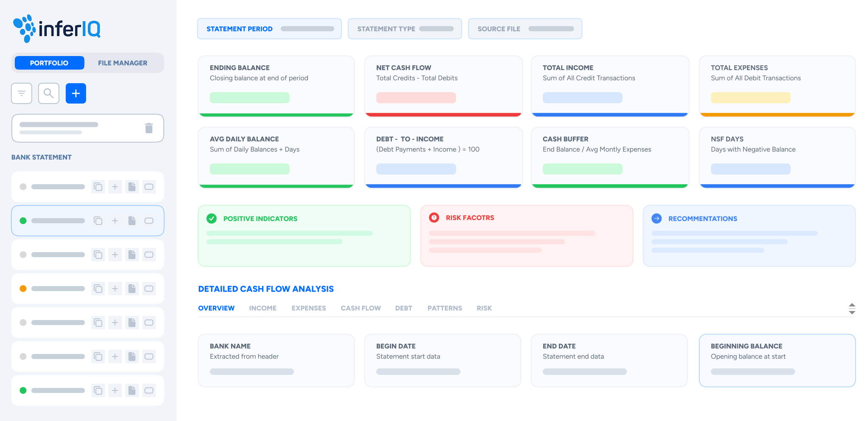Switch to the File Manager view
This screenshot has height=421, width=868.
coord(123,63)
